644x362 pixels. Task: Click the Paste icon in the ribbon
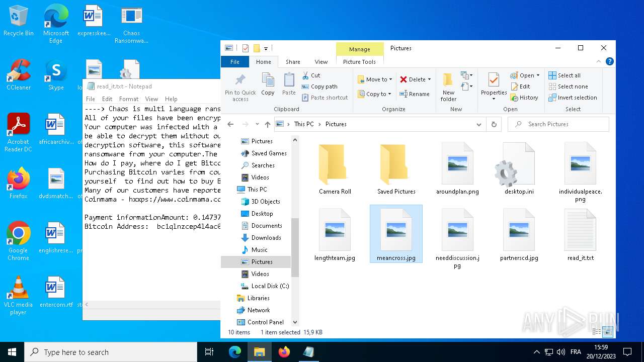(289, 84)
